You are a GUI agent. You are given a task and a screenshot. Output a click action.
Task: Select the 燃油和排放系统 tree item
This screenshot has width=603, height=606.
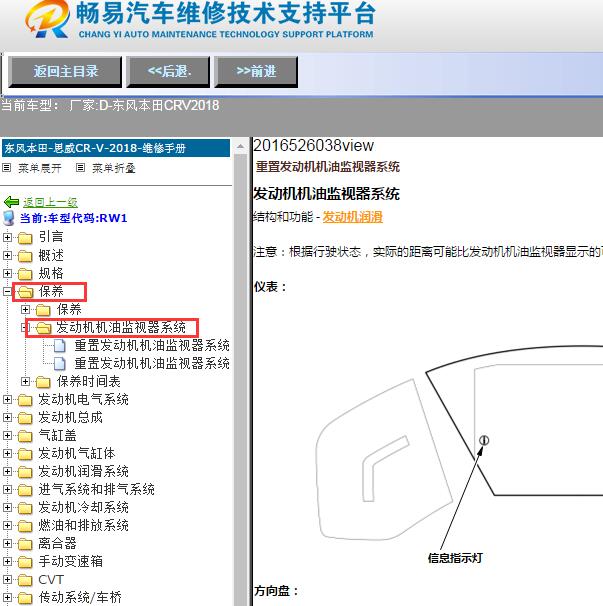[x=83, y=526]
